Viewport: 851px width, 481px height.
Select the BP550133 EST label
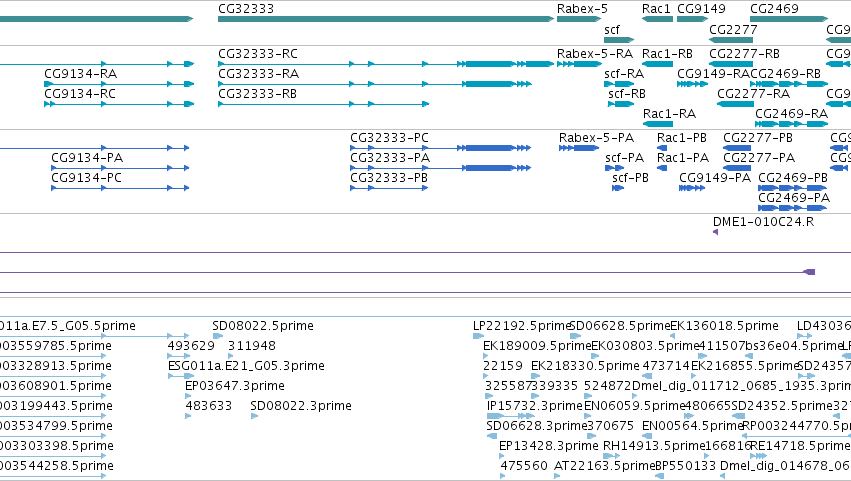coord(686,466)
